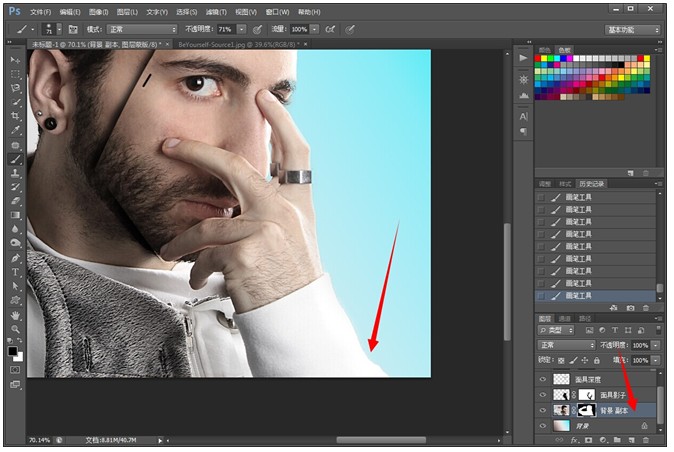
Task: Toggle lock transparent pixels
Action: click(561, 360)
